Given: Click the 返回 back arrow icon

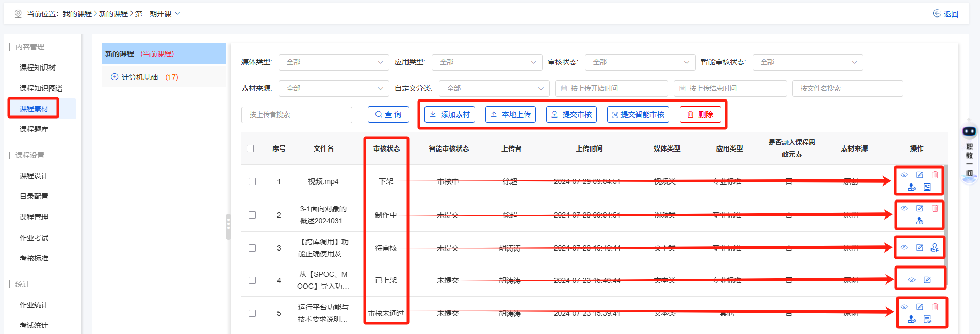Looking at the screenshot, I should point(937,13).
